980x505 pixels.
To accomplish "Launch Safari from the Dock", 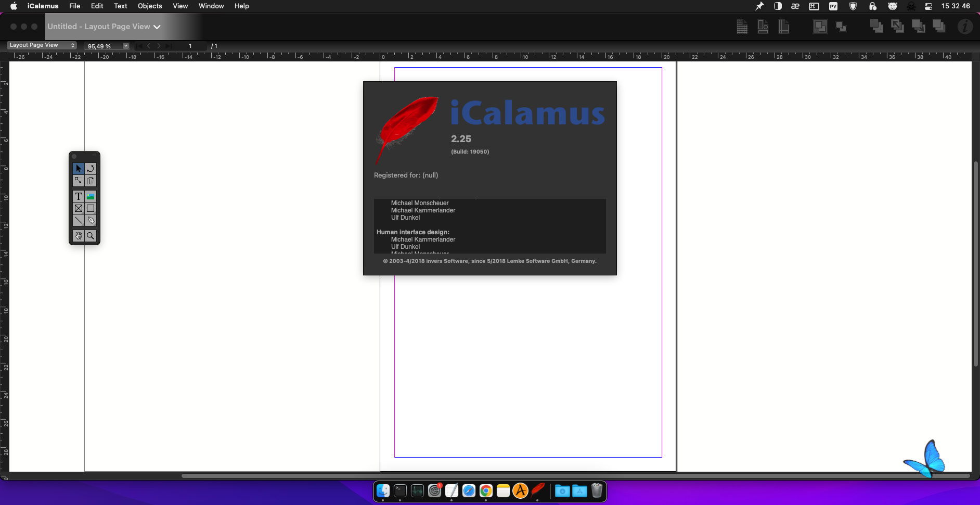I will (469, 491).
